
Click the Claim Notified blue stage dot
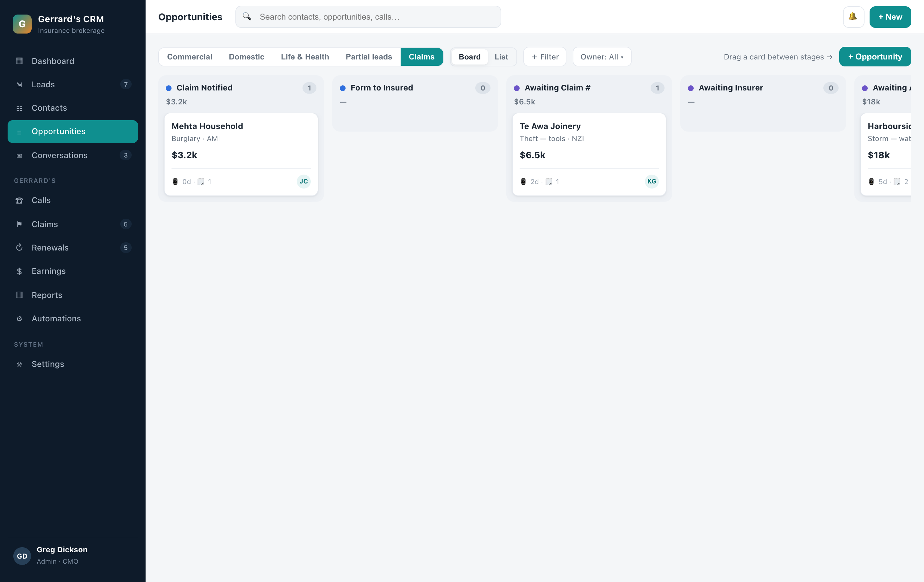pos(168,88)
